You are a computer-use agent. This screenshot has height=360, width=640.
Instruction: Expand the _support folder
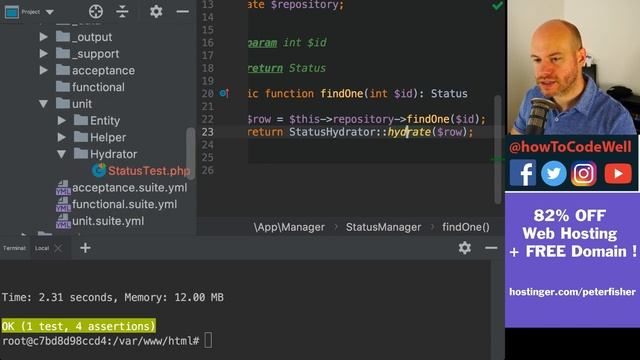(44, 53)
